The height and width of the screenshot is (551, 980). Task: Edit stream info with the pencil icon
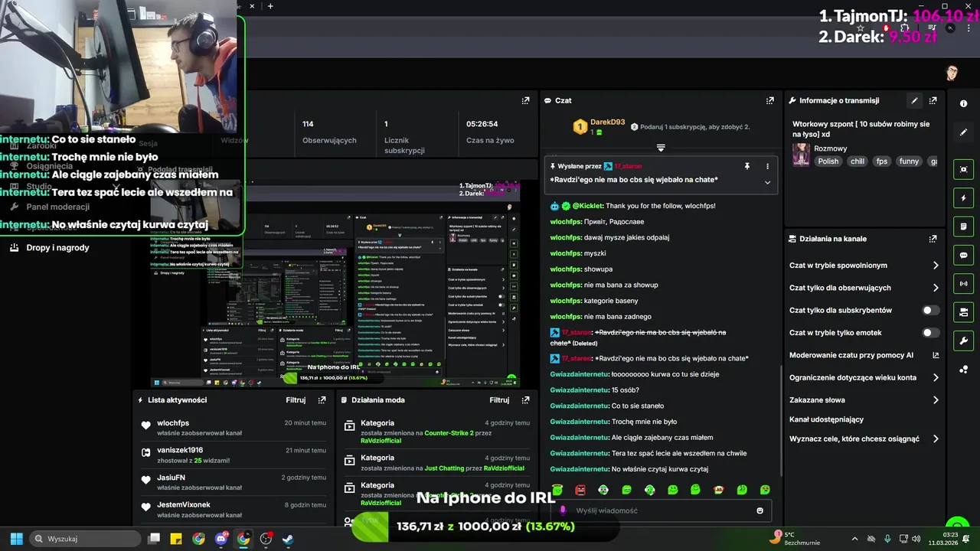914,100
